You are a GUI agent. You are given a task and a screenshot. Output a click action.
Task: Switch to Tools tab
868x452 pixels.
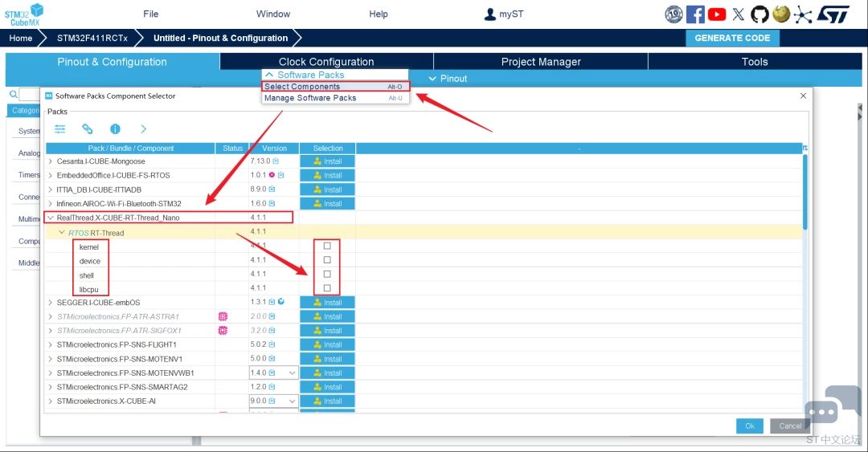[755, 61]
